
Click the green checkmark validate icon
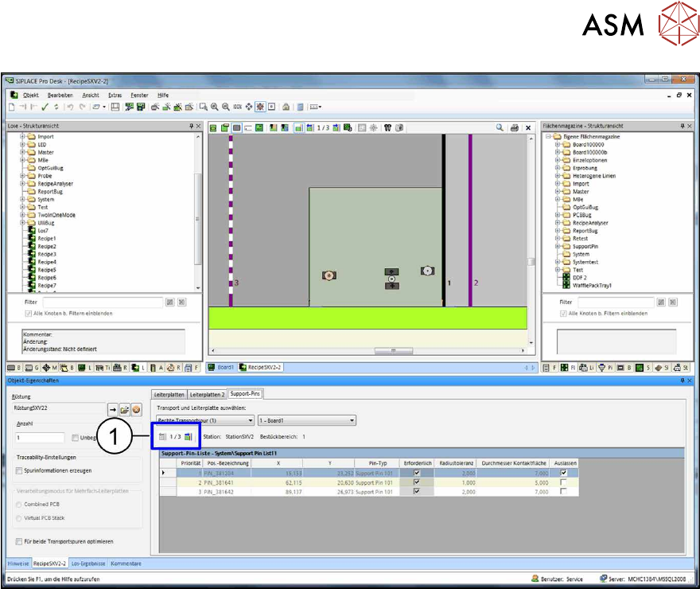pos(45,107)
